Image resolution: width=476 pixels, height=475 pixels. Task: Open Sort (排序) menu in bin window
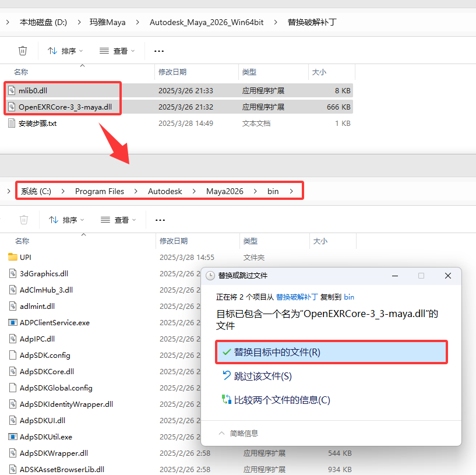(66, 220)
